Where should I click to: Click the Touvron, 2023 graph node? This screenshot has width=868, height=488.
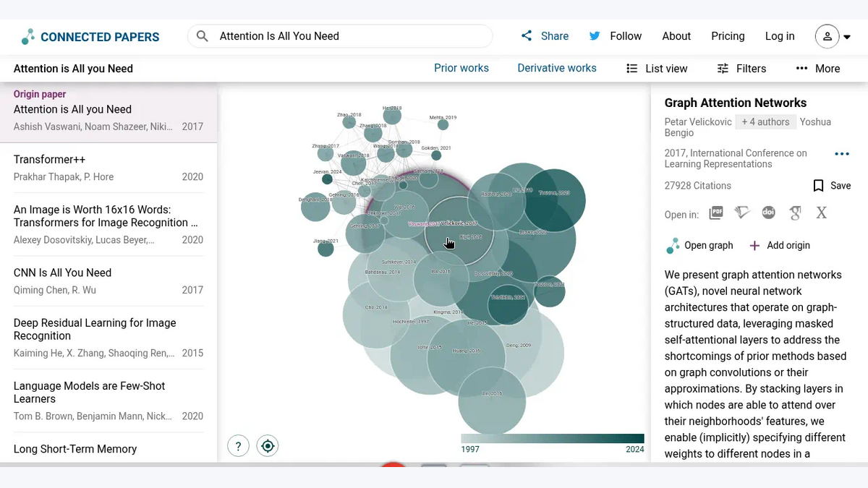(555, 200)
